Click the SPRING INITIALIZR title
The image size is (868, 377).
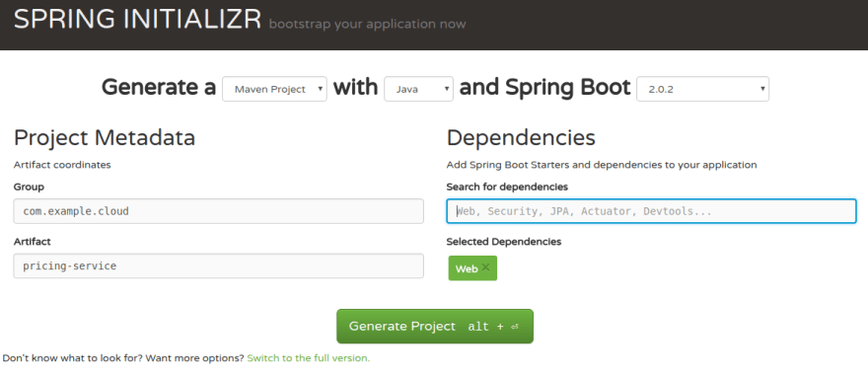click(x=137, y=20)
